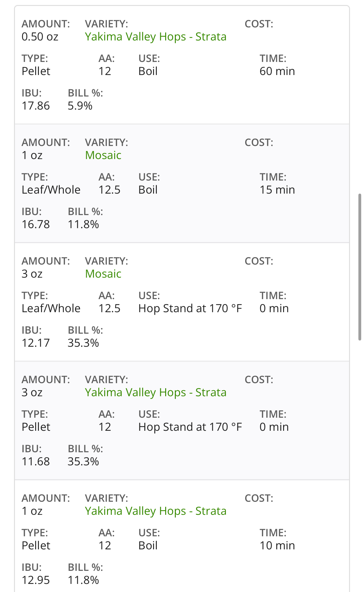
Task: Click Leaf/Whole type in the 15 min Mosaic entry
Action: (x=51, y=190)
